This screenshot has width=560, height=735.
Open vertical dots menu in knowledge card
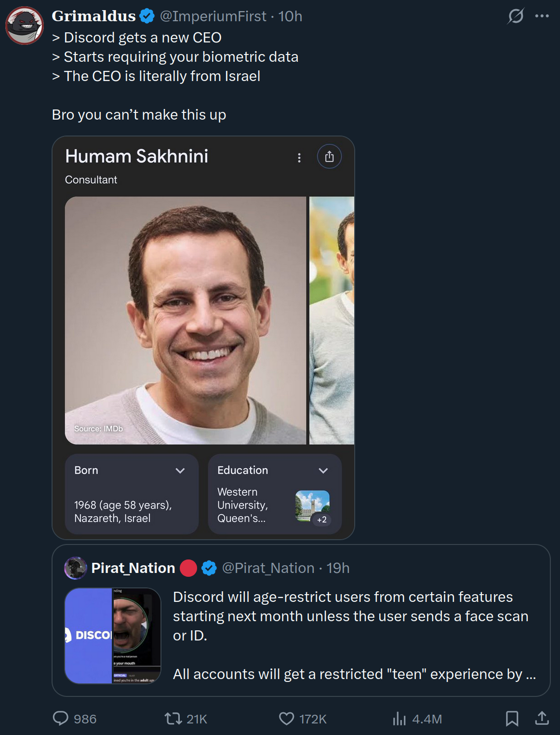(x=299, y=158)
